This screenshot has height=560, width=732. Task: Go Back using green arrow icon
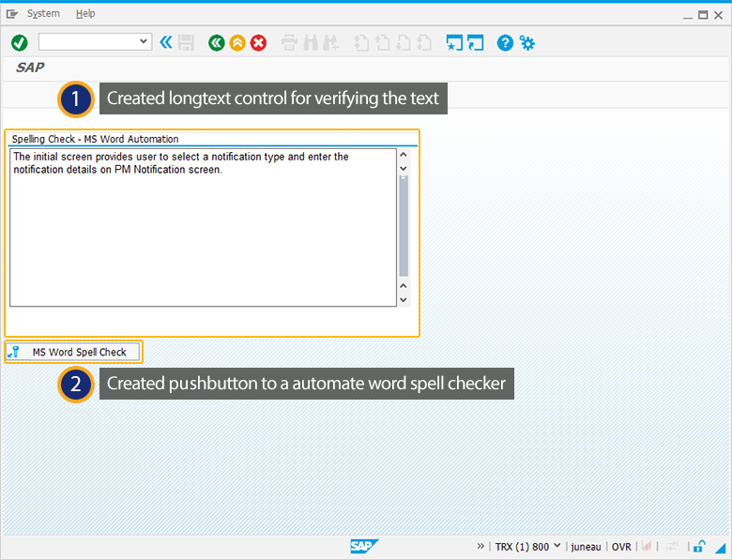click(217, 43)
